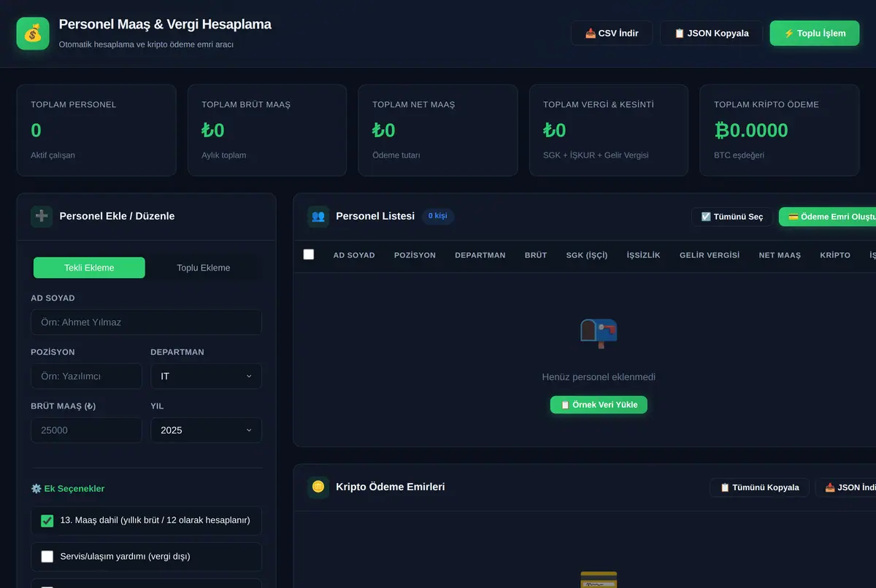The width and height of the screenshot is (876, 588).
Task: Switch to Tekli Ekleme tab
Action: (89, 268)
